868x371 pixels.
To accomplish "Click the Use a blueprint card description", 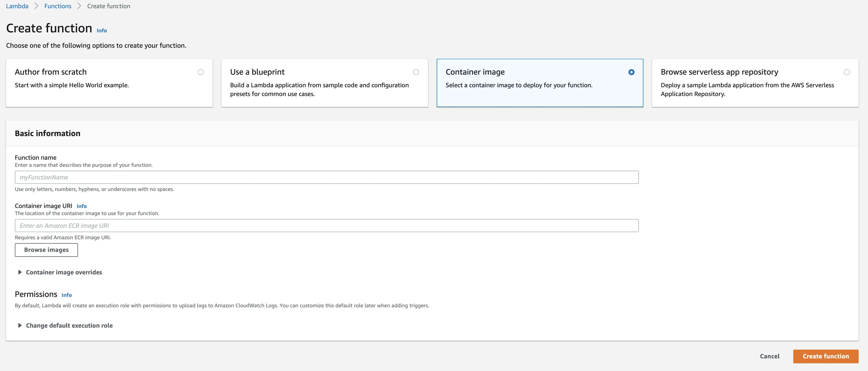I will tap(319, 89).
